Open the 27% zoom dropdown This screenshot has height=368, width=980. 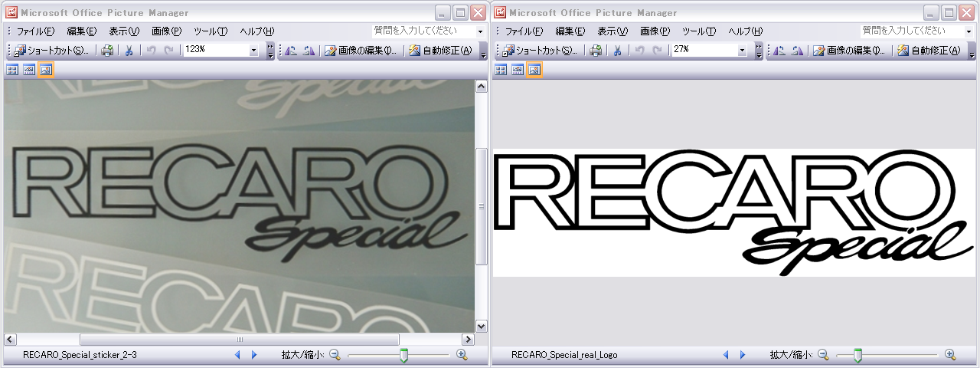click(742, 51)
